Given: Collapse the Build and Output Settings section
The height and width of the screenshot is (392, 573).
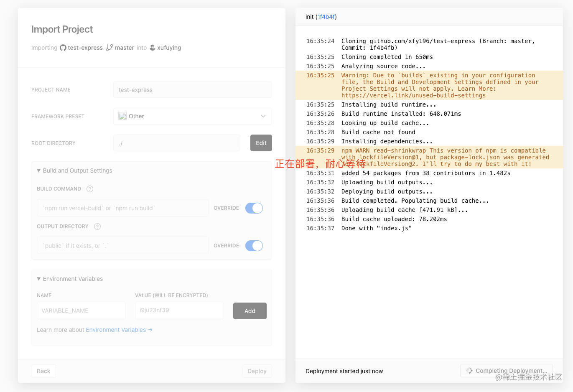Looking at the screenshot, I should tap(39, 171).
